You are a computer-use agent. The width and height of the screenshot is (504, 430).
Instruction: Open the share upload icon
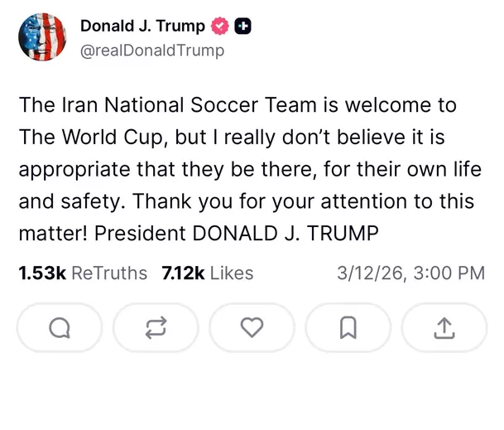(444, 328)
